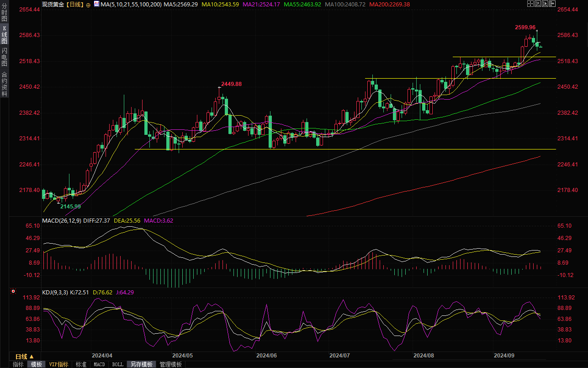Click the crosshair cursor icon at top right
Image resolution: width=588 pixels, height=368 pixels.
(530, 4)
